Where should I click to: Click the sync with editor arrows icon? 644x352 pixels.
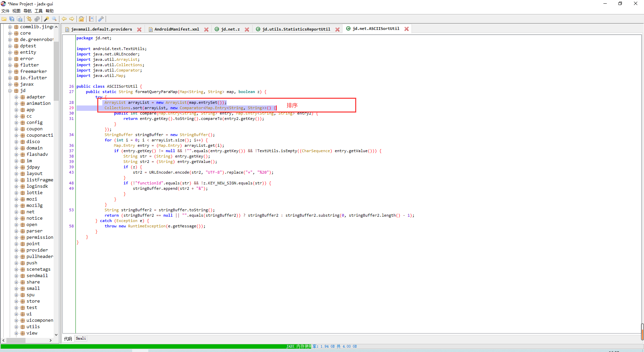tap(29, 19)
